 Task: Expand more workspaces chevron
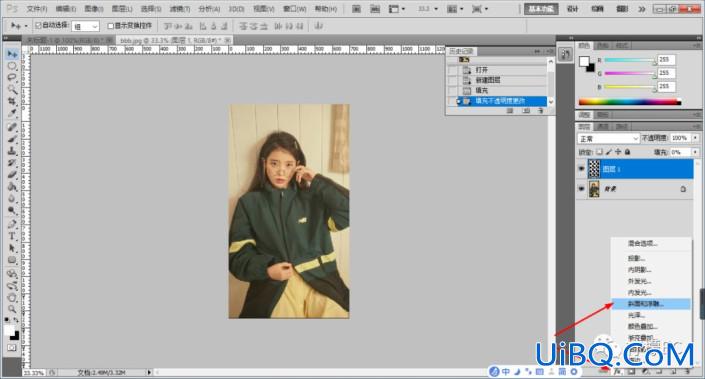642,9
